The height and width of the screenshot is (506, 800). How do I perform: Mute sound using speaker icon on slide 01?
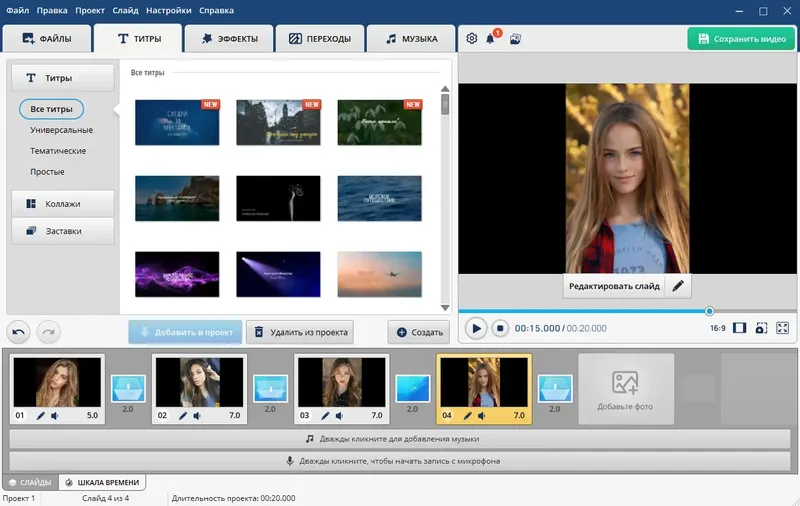click(55, 415)
